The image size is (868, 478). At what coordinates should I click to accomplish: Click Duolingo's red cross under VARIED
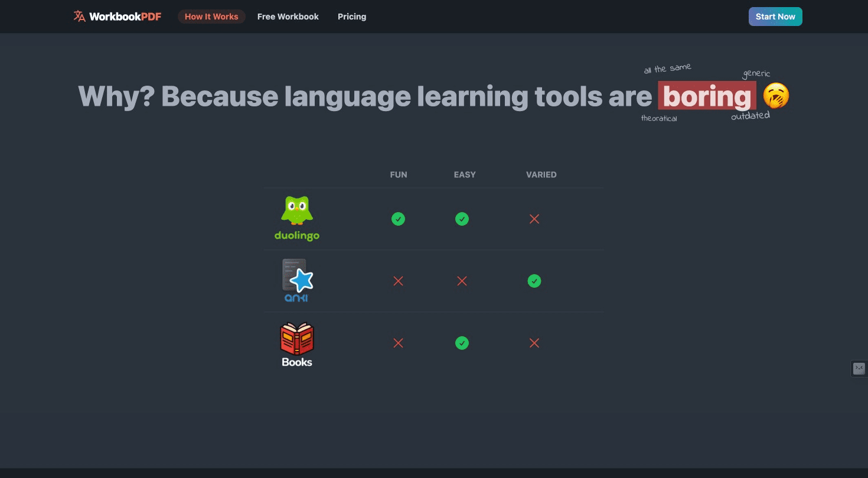[534, 219]
